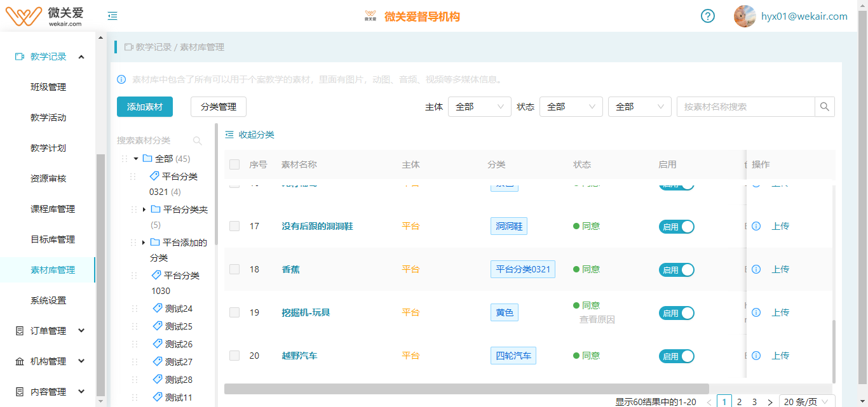
Task: Open the 状态 dropdown
Action: click(x=571, y=107)
